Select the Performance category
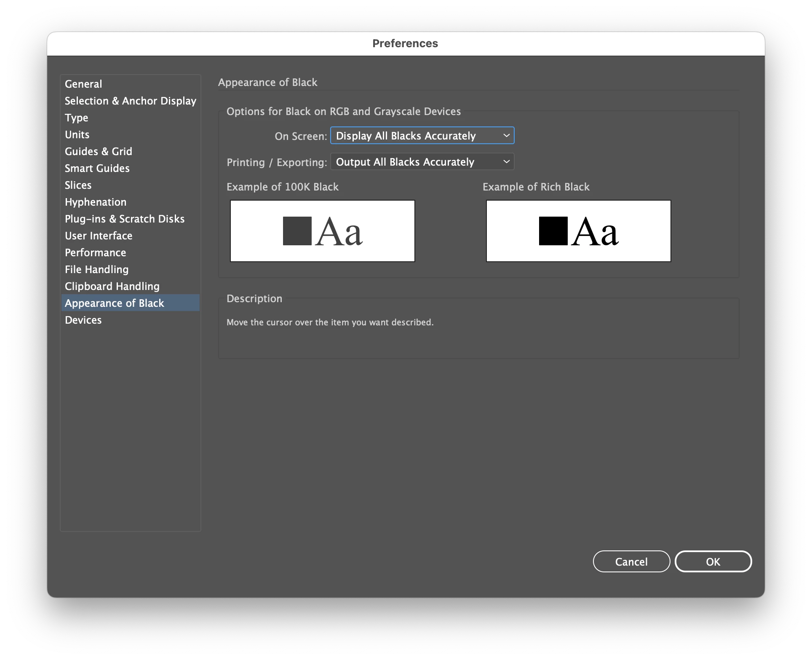 [96, 252]
